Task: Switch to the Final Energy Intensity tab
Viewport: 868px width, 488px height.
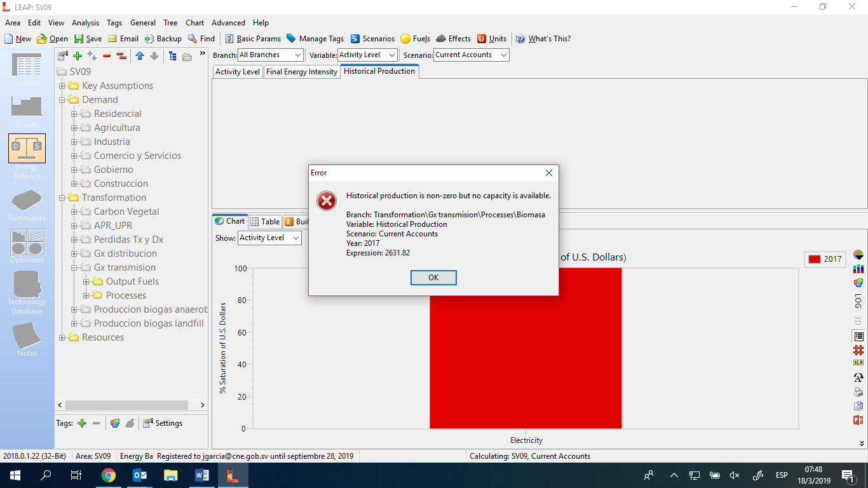Action: pos(302,72)
